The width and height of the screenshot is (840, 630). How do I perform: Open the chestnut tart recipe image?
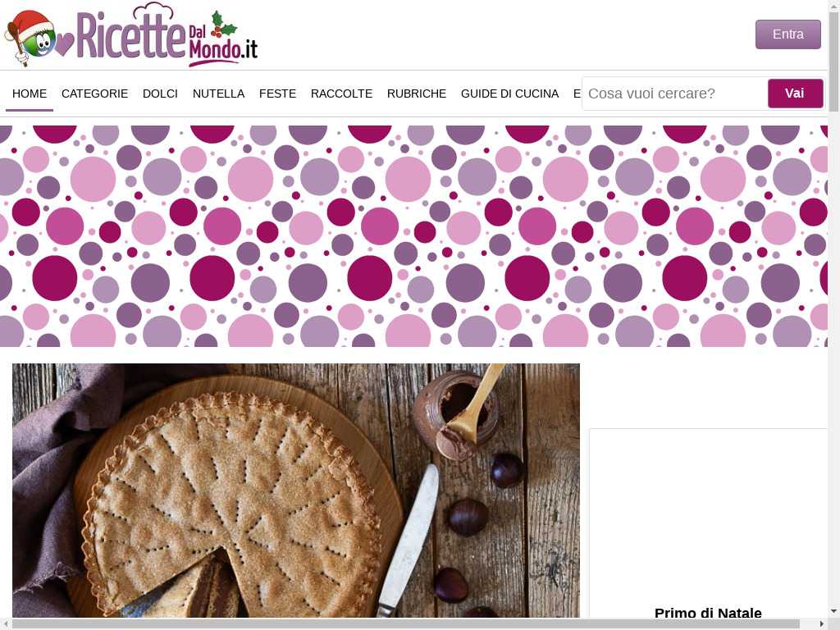(295, 491)
